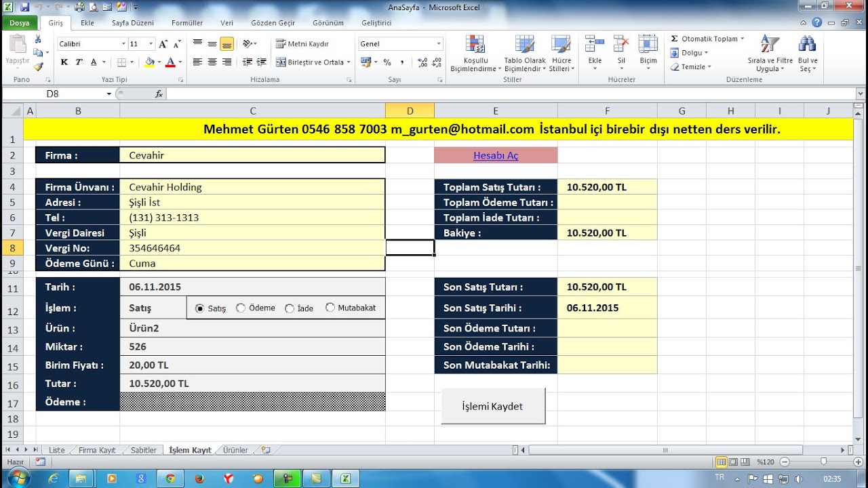868x488 pixels.
Task: Decrease font size with small A icon
Action: pyautogui.click(x=176, y=43)
